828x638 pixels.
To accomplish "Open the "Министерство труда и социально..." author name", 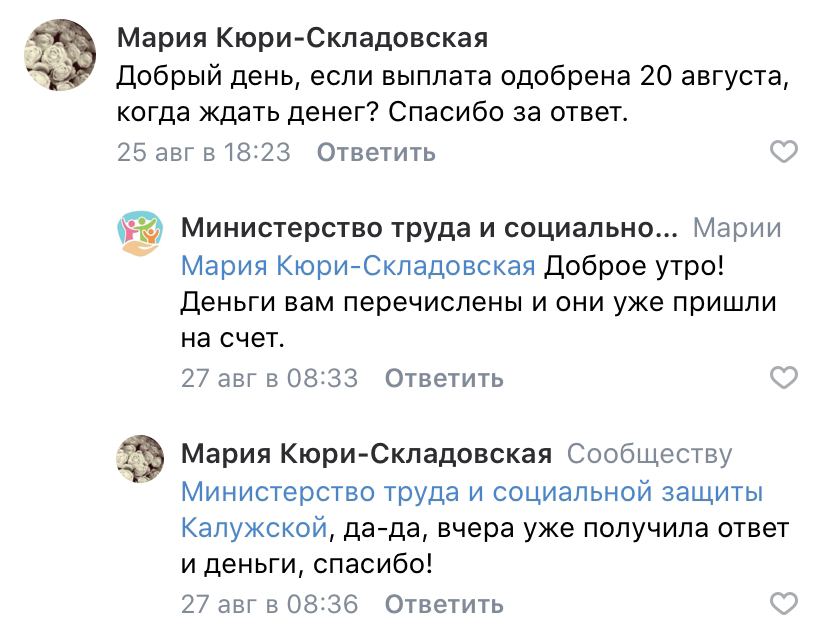I will (429, 227).
